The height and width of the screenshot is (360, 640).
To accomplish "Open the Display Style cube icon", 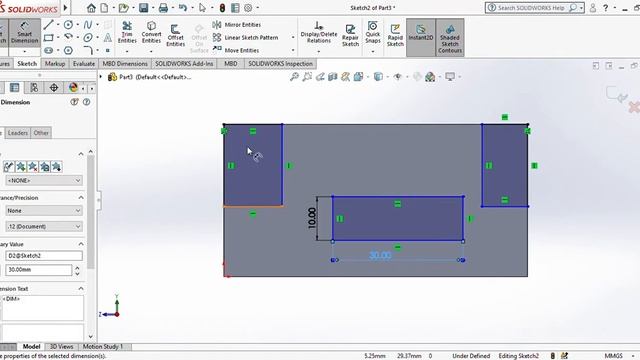I will (x=378, y=77).
